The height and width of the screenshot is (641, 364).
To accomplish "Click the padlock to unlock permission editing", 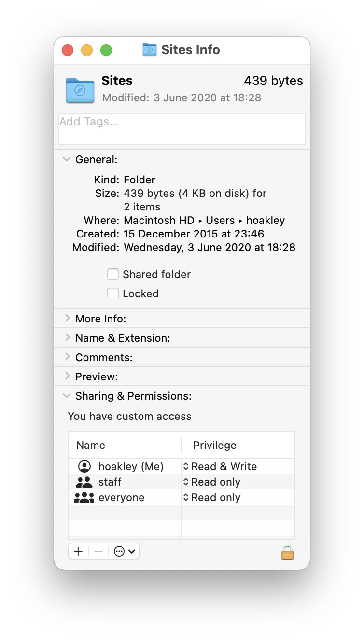I will [287, 553].
